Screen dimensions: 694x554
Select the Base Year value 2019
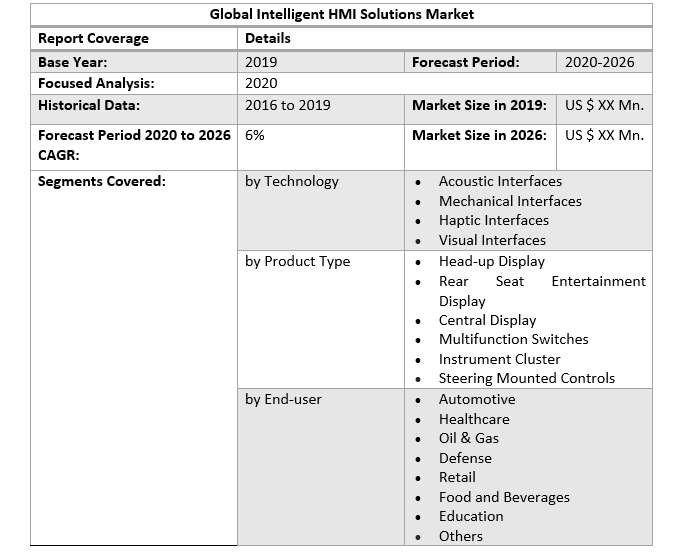(261, 62)
